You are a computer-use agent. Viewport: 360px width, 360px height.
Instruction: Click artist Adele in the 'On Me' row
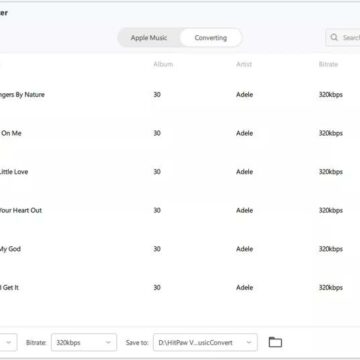(x=245, y=133)
